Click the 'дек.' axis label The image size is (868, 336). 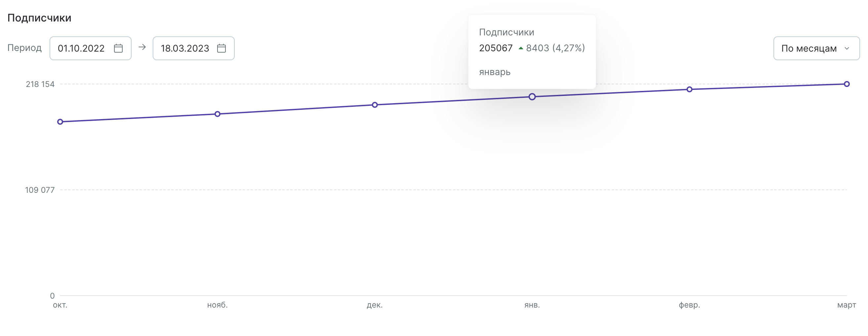375,305
